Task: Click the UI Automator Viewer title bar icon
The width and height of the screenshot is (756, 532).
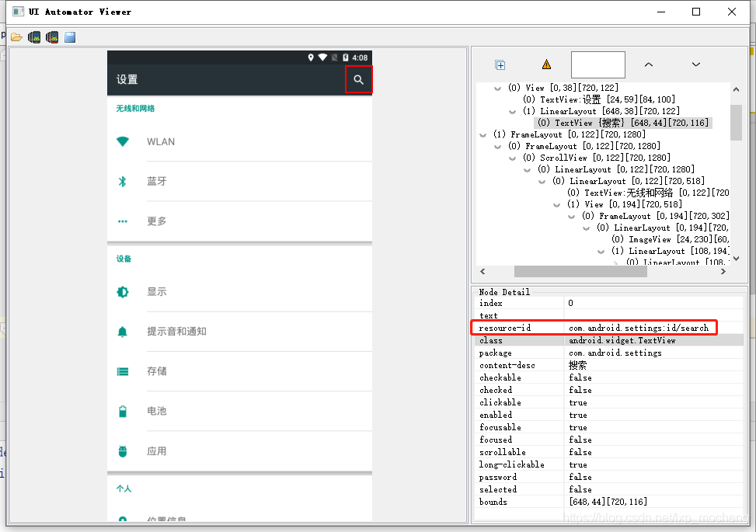Action: (19, 12)
